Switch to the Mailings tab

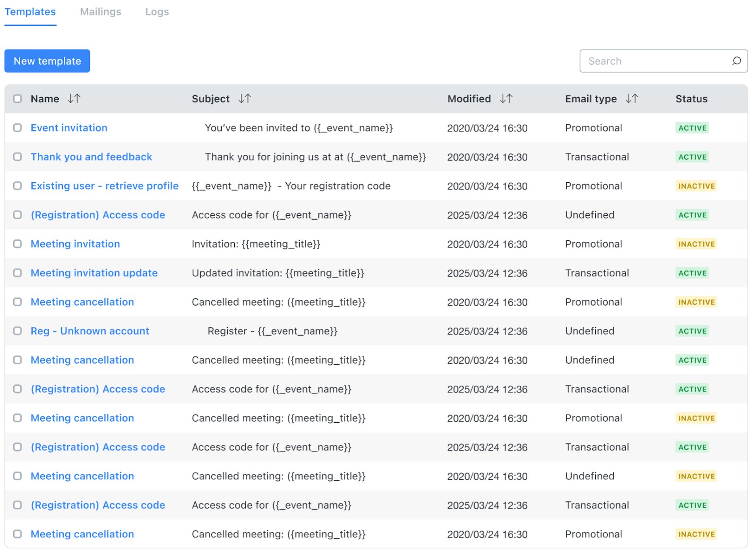pyautogui.click(x=101, y=12)
